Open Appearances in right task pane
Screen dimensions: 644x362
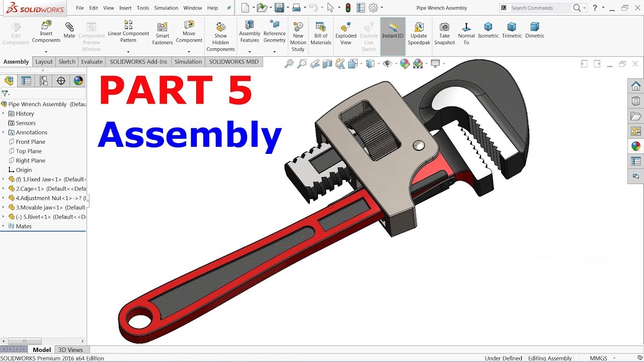pyautogui.click(x=636, y=146)
